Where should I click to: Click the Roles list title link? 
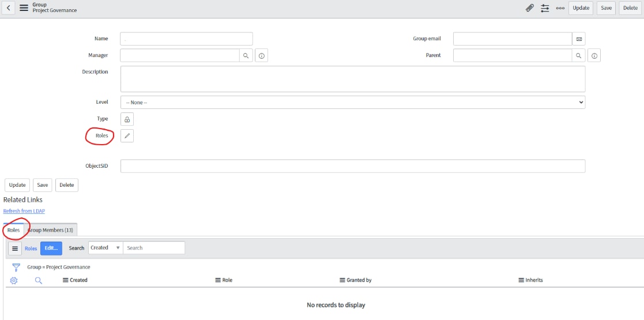pyautogui.click(x=31, y=249)
